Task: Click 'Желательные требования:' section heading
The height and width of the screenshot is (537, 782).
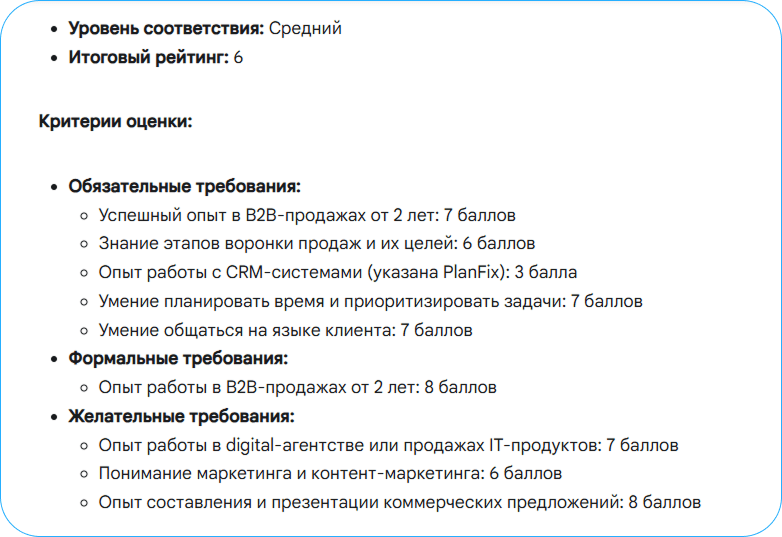Action: pos(182,416)
